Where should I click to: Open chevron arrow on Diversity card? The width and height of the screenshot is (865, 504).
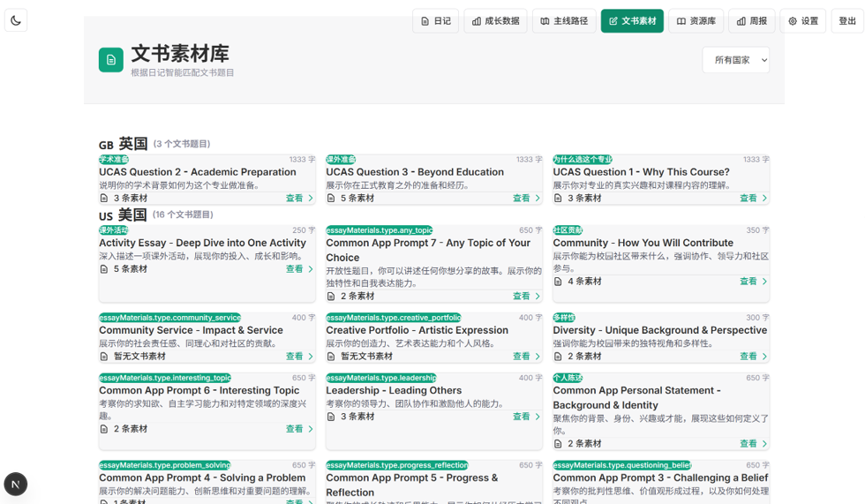[x=764, y=357]
